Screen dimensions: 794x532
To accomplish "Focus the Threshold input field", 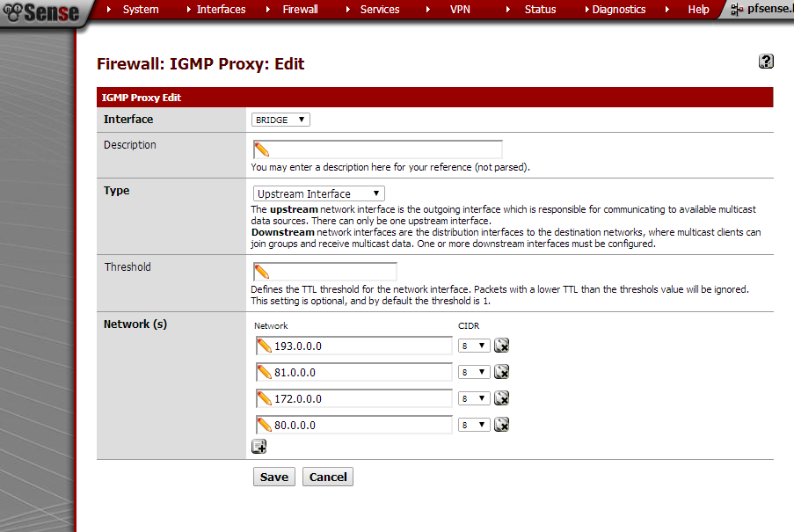I will [x=325, y=272].
